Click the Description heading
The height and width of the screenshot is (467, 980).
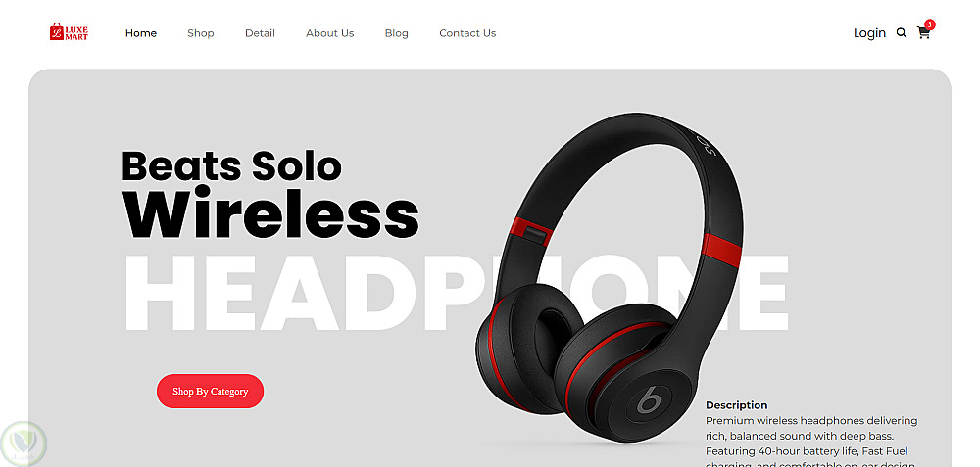coord(736,405)
